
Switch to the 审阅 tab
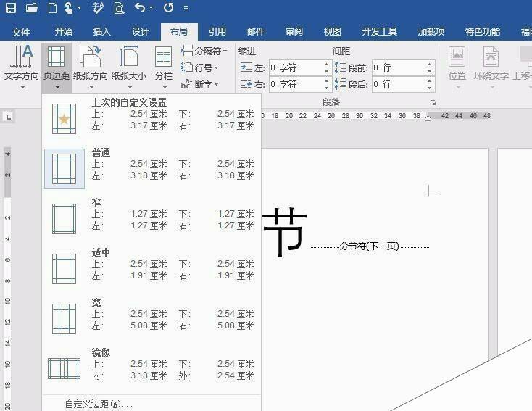[294, 32]
